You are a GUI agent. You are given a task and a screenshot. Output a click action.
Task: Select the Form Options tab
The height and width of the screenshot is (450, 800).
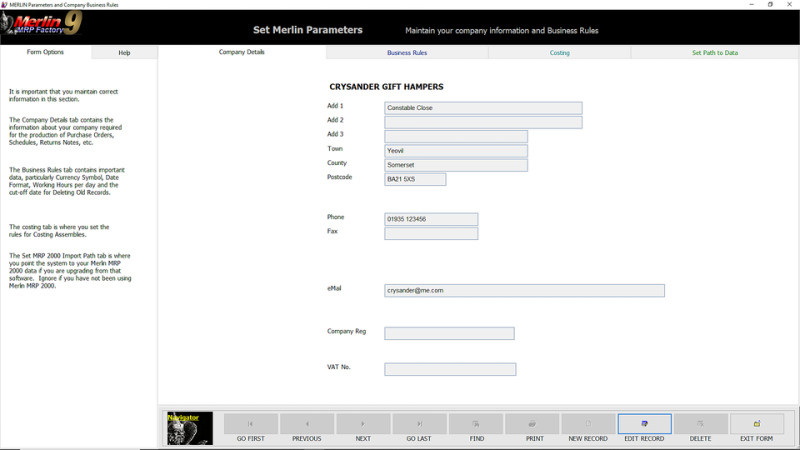[45, 52]
